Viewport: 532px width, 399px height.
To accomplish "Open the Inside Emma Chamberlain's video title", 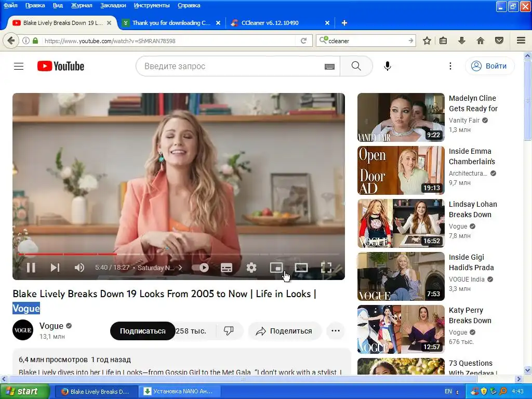I will (472, 156).
